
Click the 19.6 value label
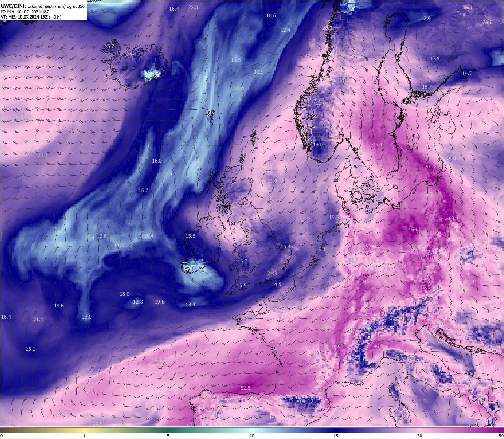159,302
